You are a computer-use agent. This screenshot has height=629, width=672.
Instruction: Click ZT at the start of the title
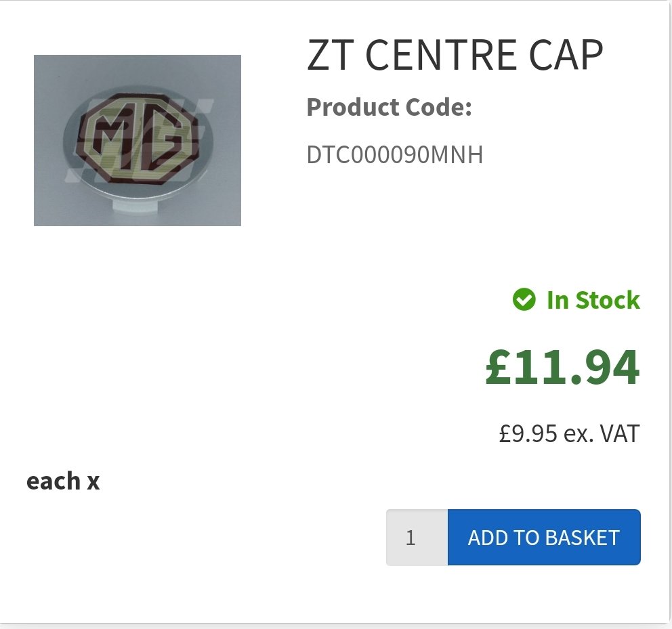pyautogui.click(x=329, y=56)
